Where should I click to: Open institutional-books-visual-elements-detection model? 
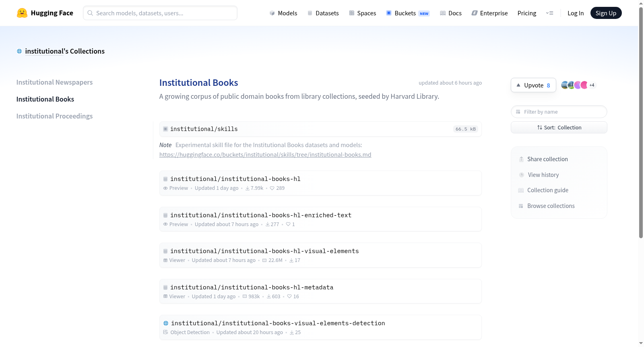[278, 323]
